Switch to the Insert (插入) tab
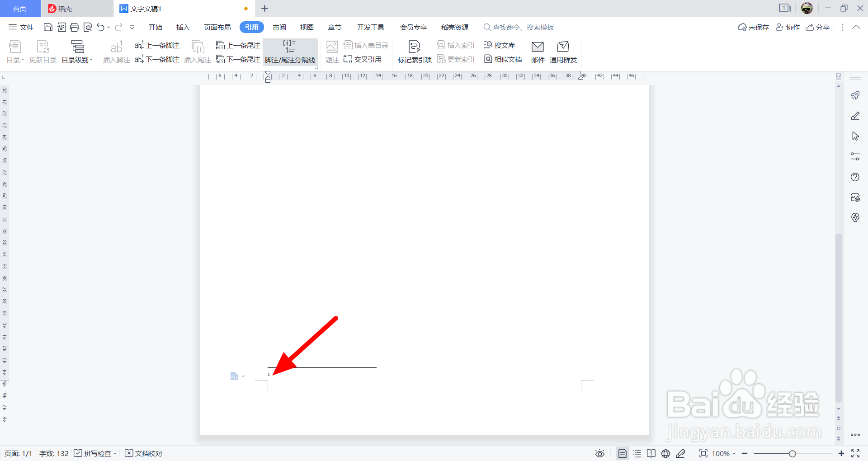The image size is (868, 461). pos(183,27)
